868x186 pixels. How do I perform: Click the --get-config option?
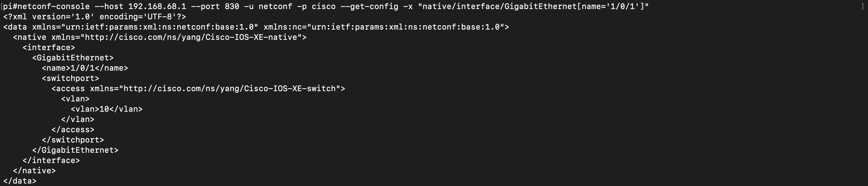(369, 6)
